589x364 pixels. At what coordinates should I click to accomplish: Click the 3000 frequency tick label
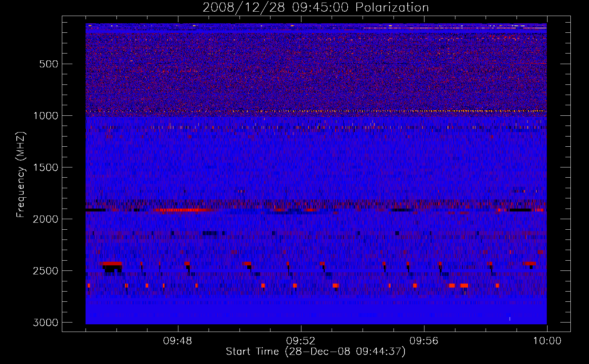point(46,323)
